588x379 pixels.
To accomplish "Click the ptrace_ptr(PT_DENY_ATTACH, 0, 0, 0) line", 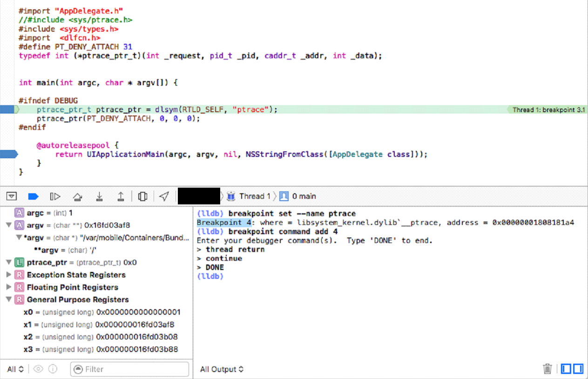I will point(118,118).
